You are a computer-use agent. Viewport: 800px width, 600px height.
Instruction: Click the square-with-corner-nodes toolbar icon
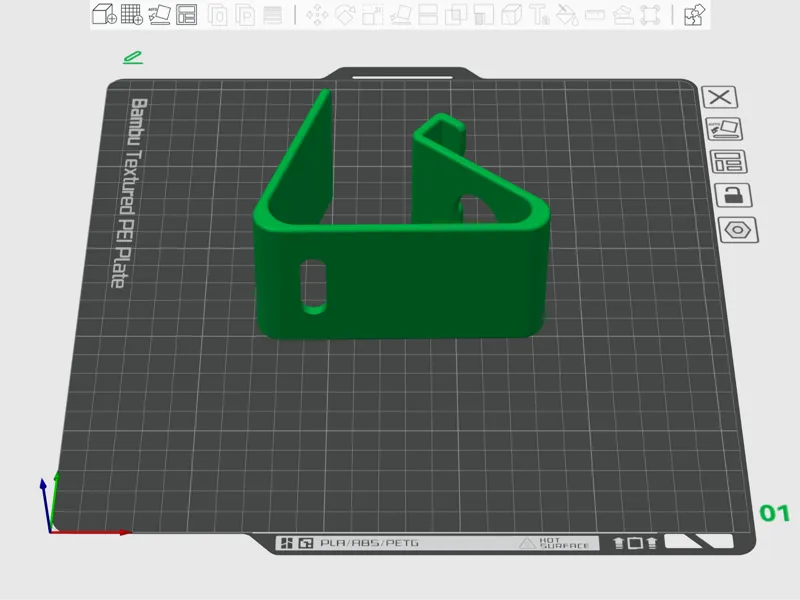[650, 15]
